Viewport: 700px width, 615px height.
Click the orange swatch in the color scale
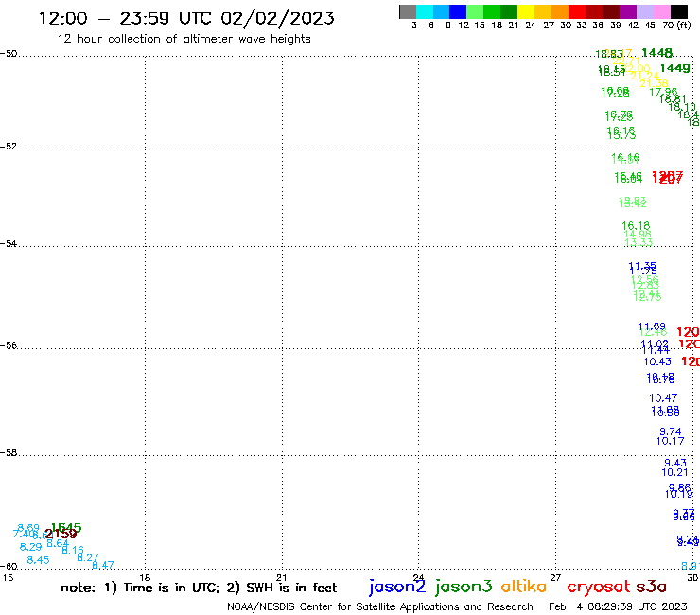coord(560,11)
